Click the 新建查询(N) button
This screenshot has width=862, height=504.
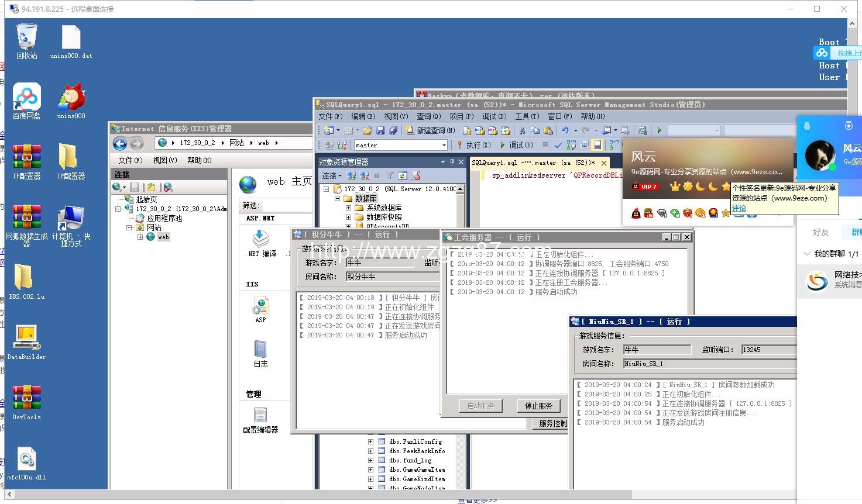click(430, 130)
